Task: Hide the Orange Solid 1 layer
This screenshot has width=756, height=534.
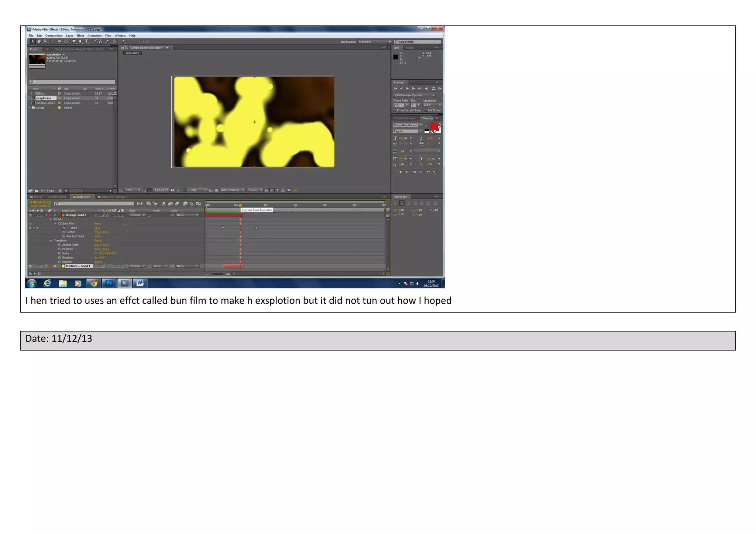Action: pos(30,215)
